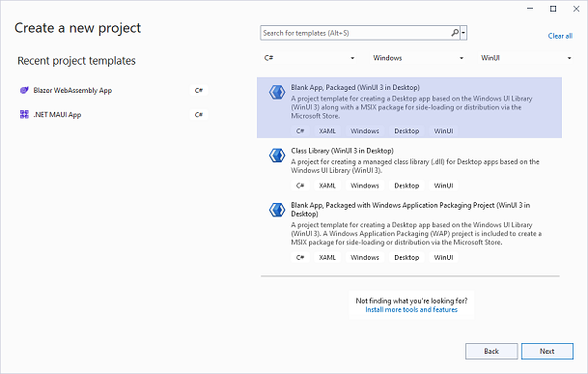
Task: Click Install more tools and features
Action: click(x=411, y=310)
